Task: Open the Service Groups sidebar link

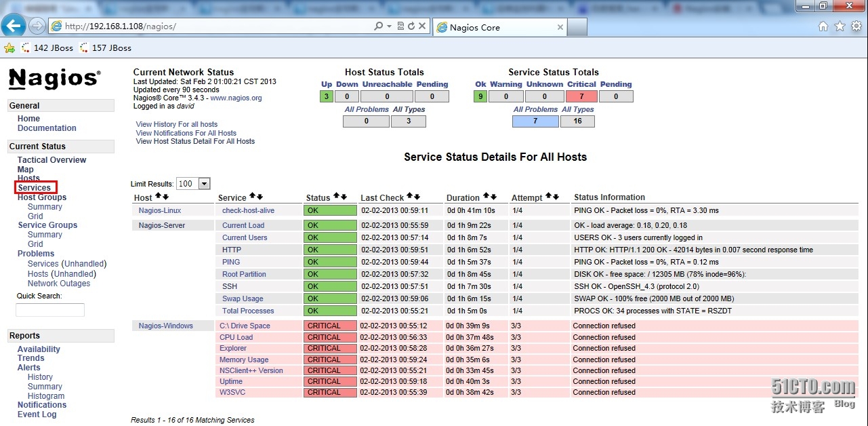Action: 47,225
